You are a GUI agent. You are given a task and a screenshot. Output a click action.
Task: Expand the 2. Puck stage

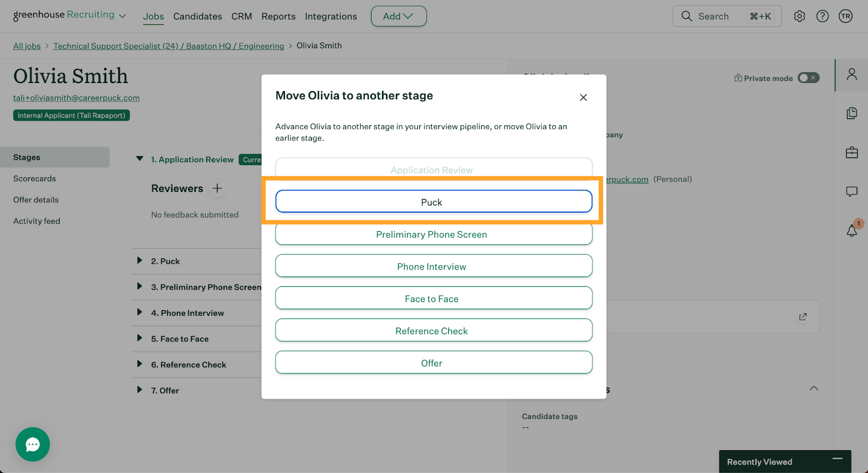coord(139,261)
